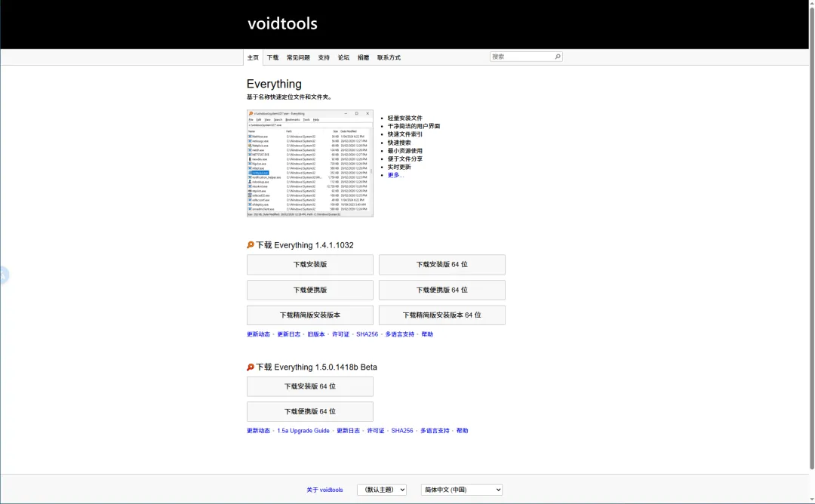Open the 捐赠 menu item
815x504 pixels.
click(x=363, y=57)
